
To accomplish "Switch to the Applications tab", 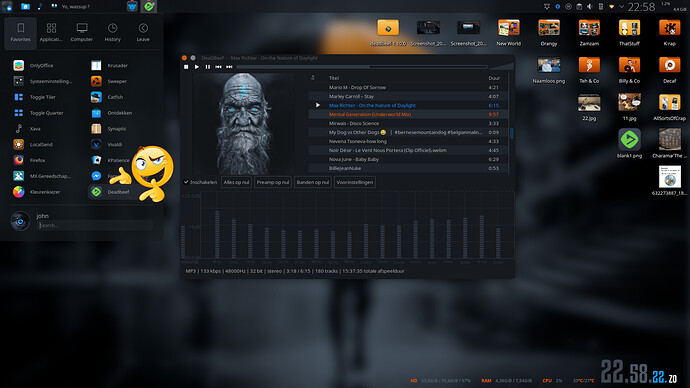I will (x=51, y=32).
